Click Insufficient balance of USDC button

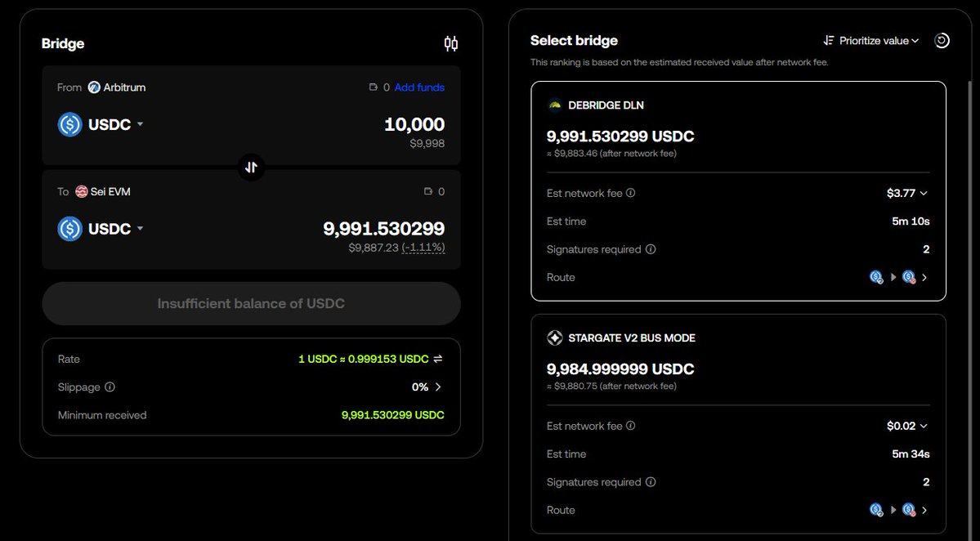251,304
